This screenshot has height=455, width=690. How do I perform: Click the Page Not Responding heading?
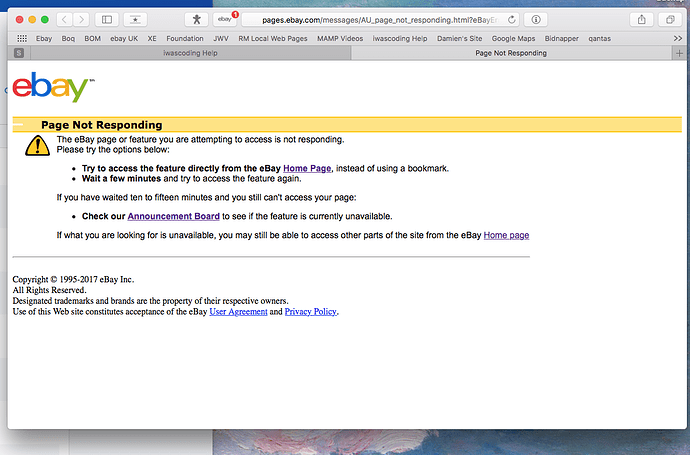(x=102, y=125)
